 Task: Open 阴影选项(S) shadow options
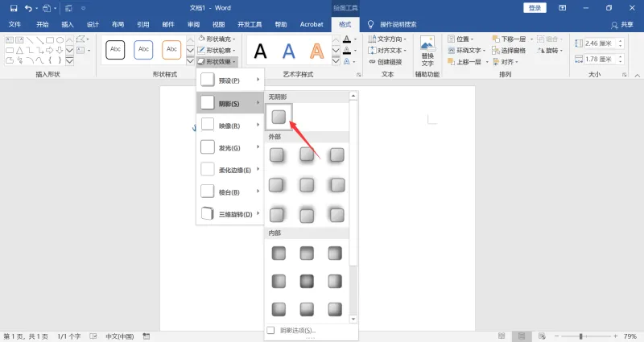pos(298,330)
